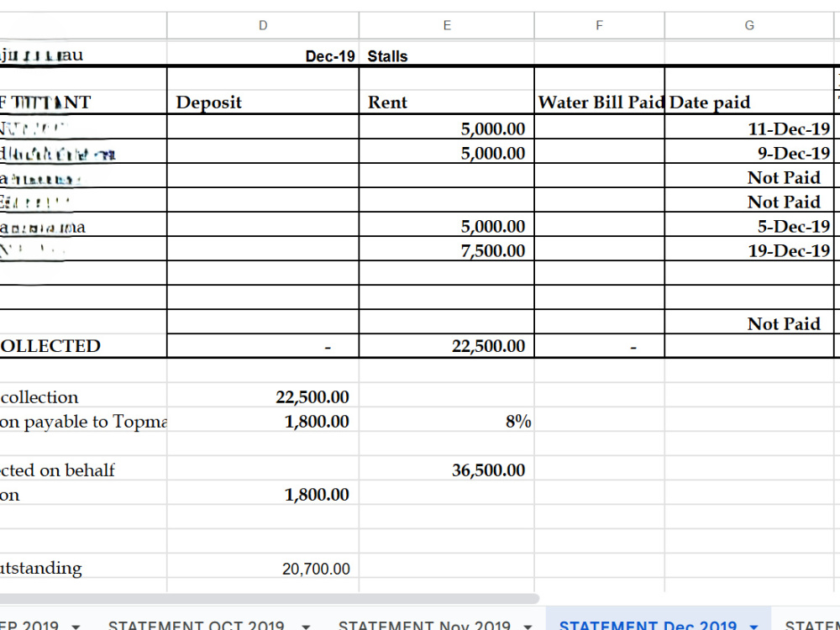Screen dimensions: 840x630
Task: Select the dash in the COLLECTED row Water Bill column
Action: (600, 345)
